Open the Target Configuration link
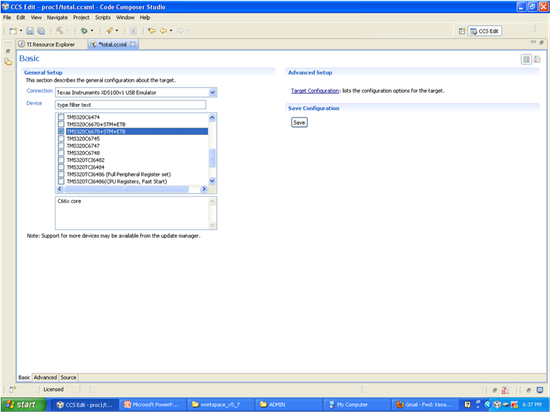 pyautogui.click(x=315, y=91)
